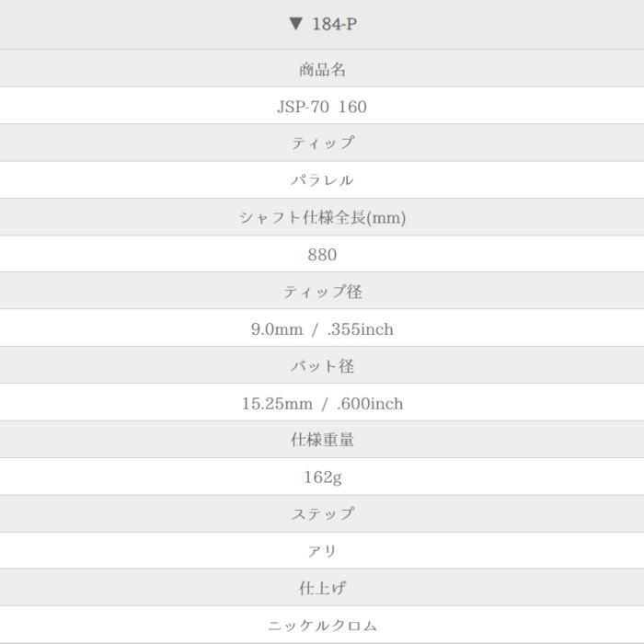644x644 pixels.
Task: Click the 880 length value
Action: point(322,255)
